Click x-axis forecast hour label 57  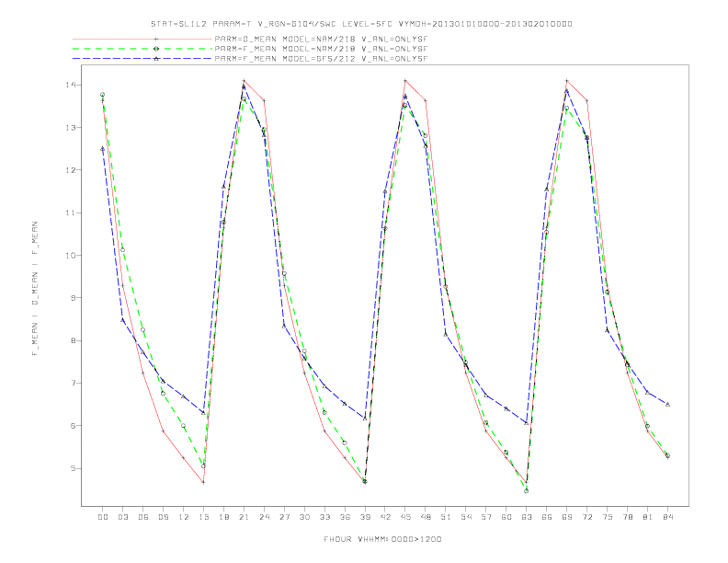[x=486, y=517]
